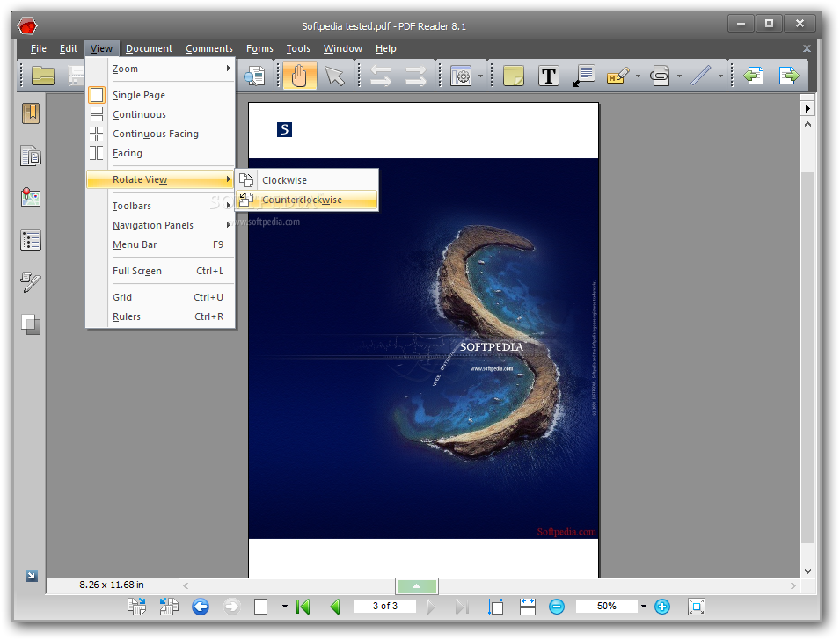The width and height of the screenshot is (840, 640).
Task: Open the Pages thumbnails side panel
Action: click(31, 156)
